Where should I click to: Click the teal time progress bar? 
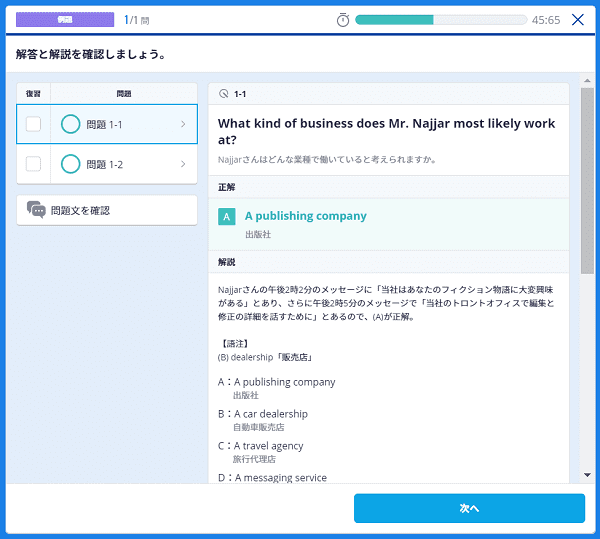coord(439,20)
